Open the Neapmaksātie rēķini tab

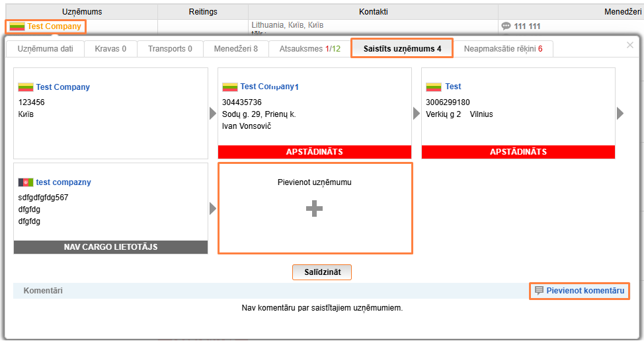pyautogui.click(x=503, y=49)
